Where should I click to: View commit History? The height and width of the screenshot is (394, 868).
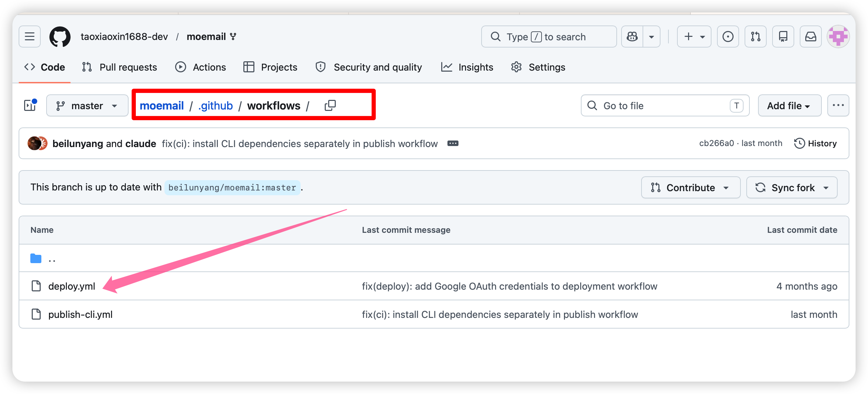coord(816,143)
